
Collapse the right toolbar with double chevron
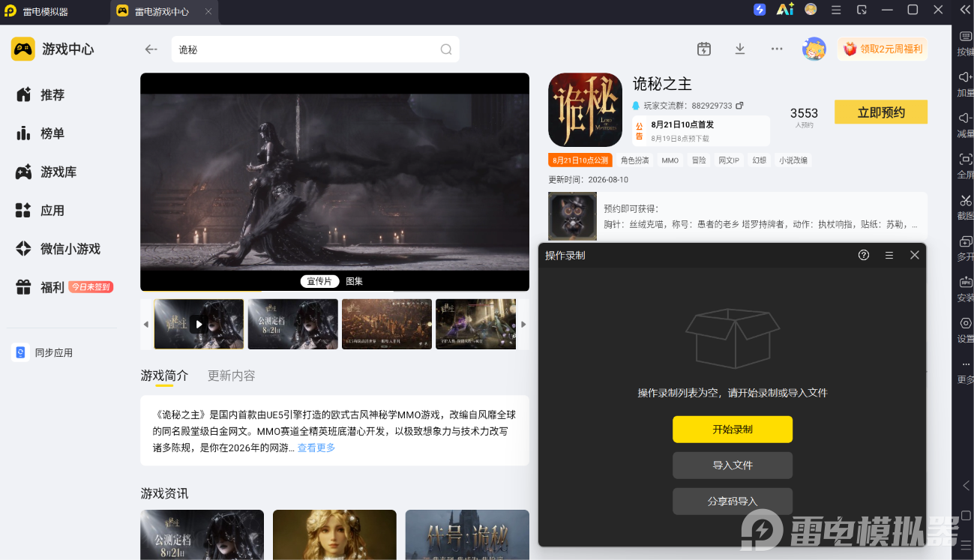(x=965, y=10)
